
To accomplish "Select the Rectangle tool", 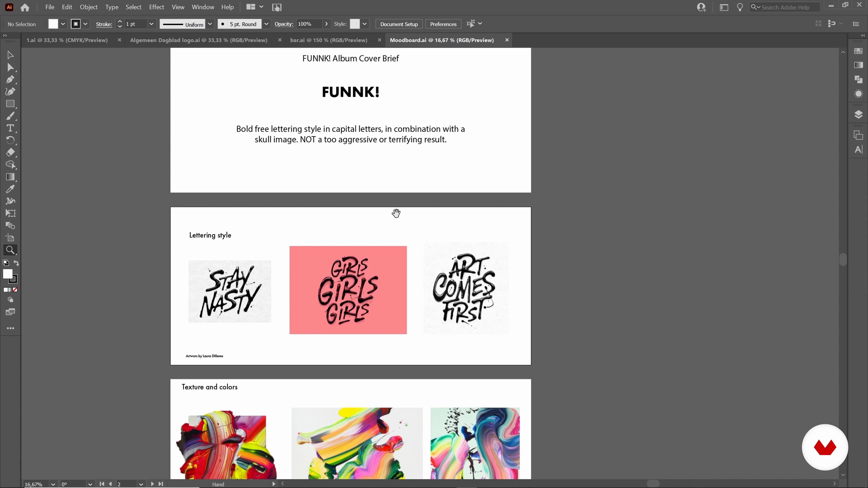I will pos(10,104).
